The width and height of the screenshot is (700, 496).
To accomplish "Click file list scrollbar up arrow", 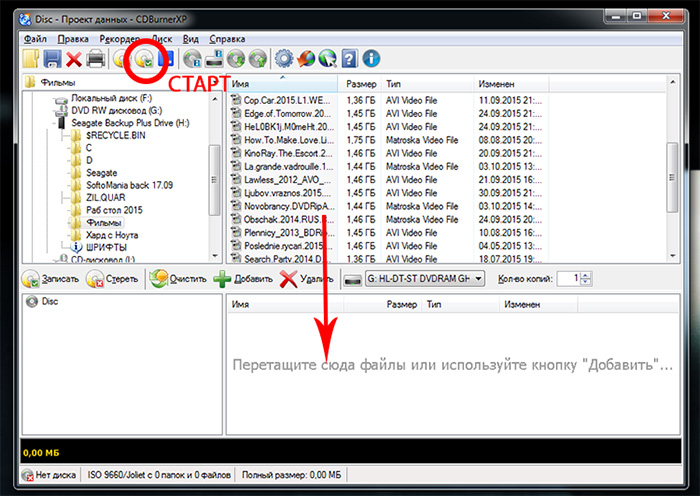I will (672, 82).
